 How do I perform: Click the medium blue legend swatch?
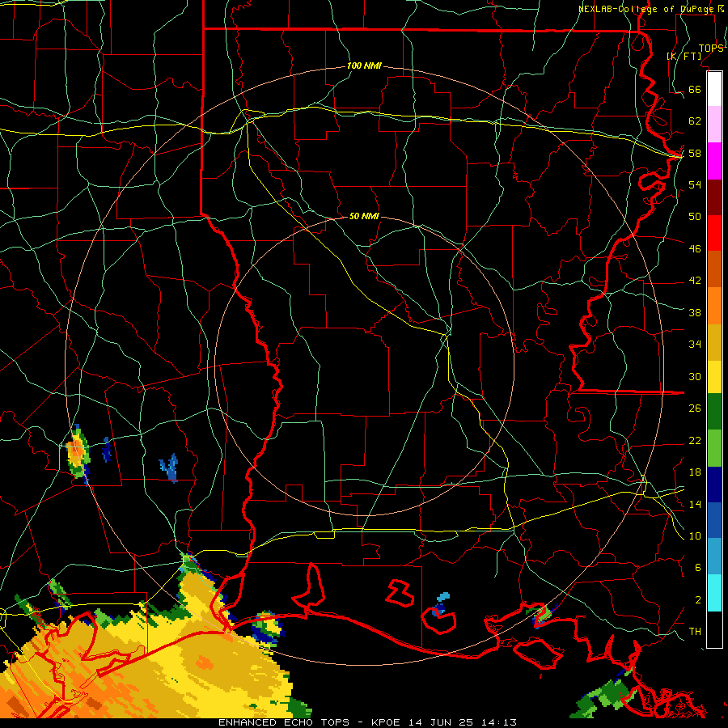click(x=714, y=520)
